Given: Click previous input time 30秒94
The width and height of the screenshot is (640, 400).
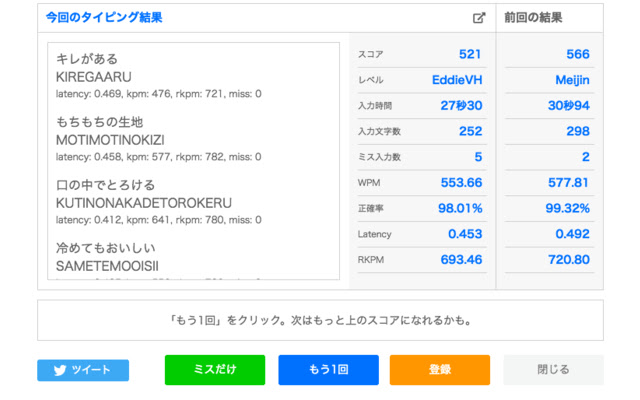Looking at the screenshot, I should (x=569, y=106).
